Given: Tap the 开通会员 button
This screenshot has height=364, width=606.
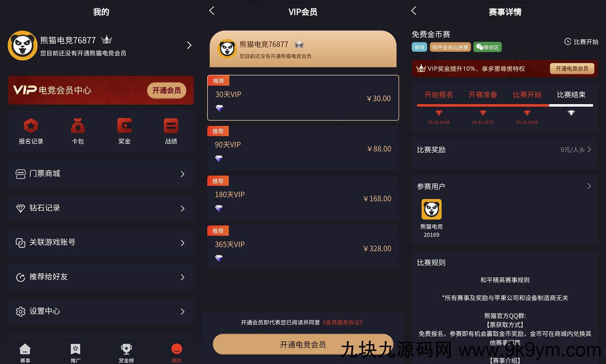Looking at the screenshot, I should [167, 90].
